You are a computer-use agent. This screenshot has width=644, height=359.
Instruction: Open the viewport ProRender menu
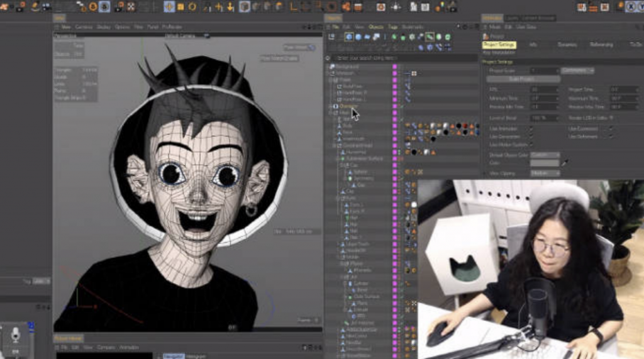pyautogui.click(x=172, y=26)
